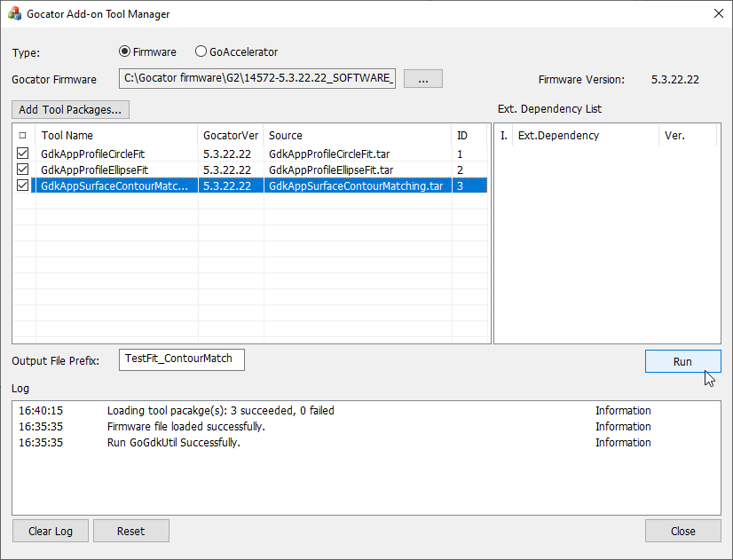
Task: Click the ID column header
Action: click(x=469, y=136)
